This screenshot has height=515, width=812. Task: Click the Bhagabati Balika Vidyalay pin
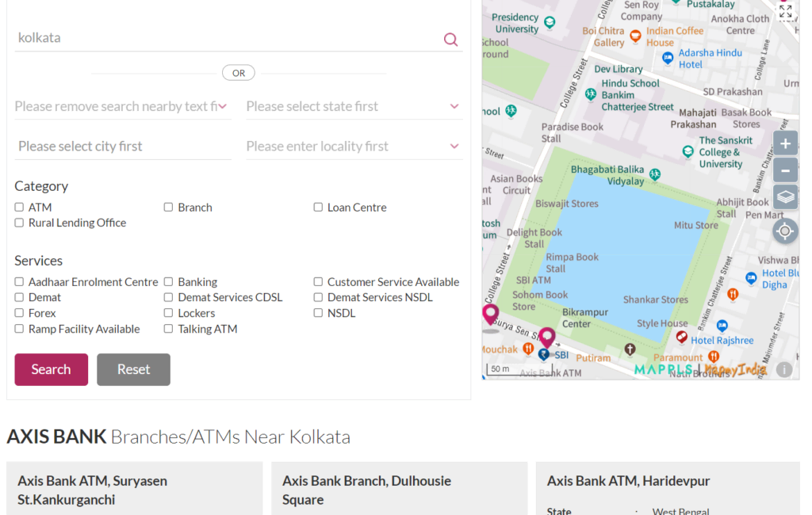[x=655, y=174]
